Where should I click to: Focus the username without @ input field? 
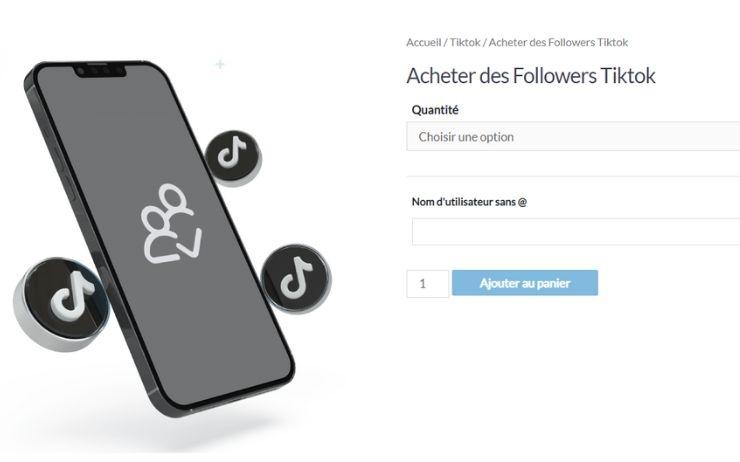pos(576,232)
